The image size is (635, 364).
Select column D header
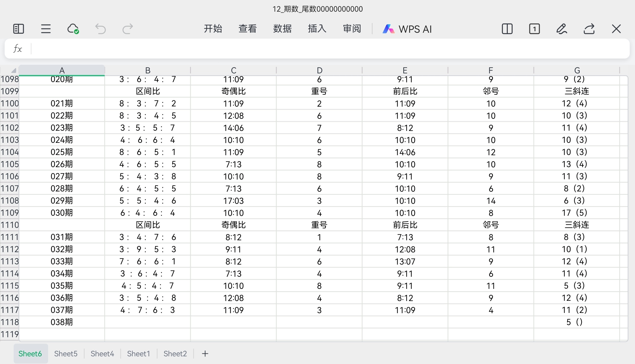click(319, 70)
